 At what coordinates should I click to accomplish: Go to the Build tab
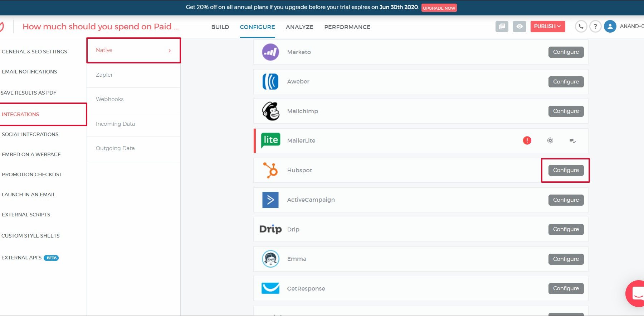220,27
